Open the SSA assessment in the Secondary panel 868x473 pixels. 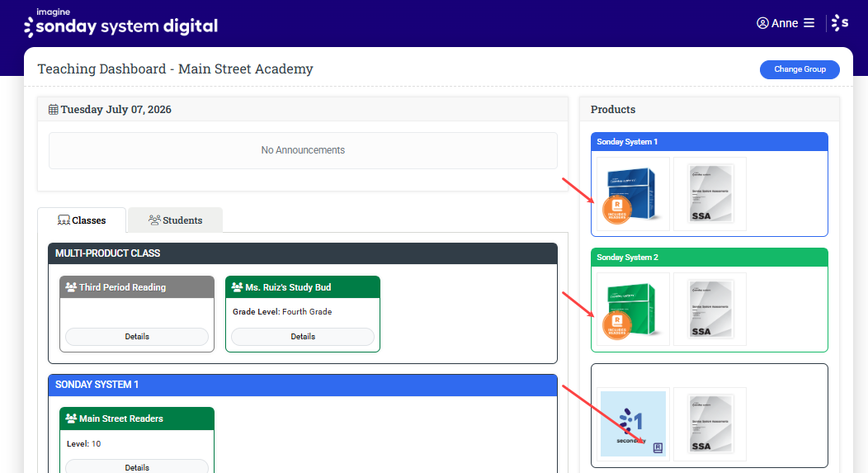click(710, 424)
